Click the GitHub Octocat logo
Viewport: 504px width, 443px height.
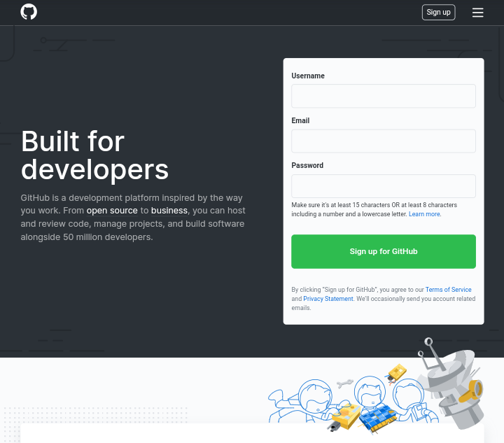tap(29, 12)
